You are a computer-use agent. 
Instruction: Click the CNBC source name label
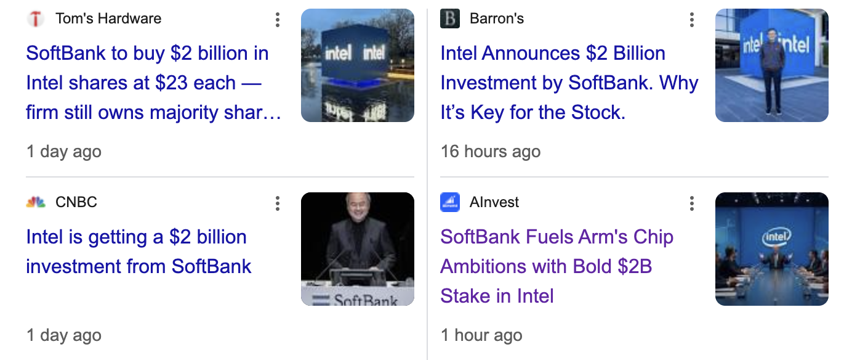point(76,202)
